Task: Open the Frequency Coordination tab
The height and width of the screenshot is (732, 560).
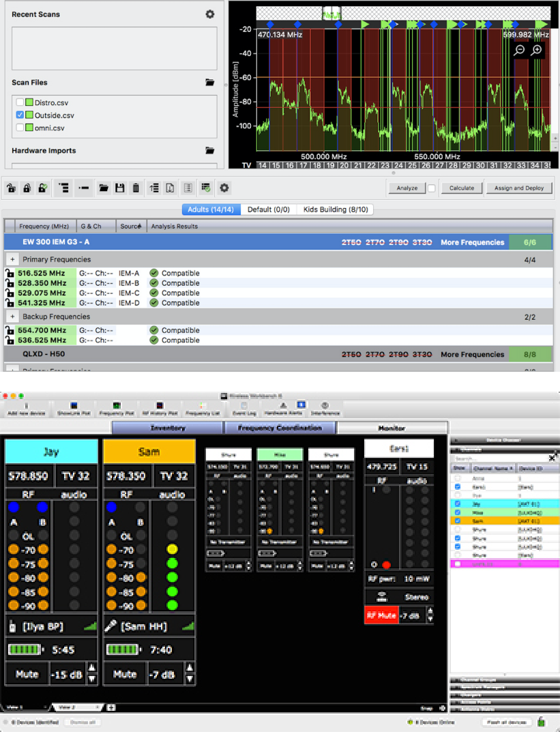Action: coord(280,428)
